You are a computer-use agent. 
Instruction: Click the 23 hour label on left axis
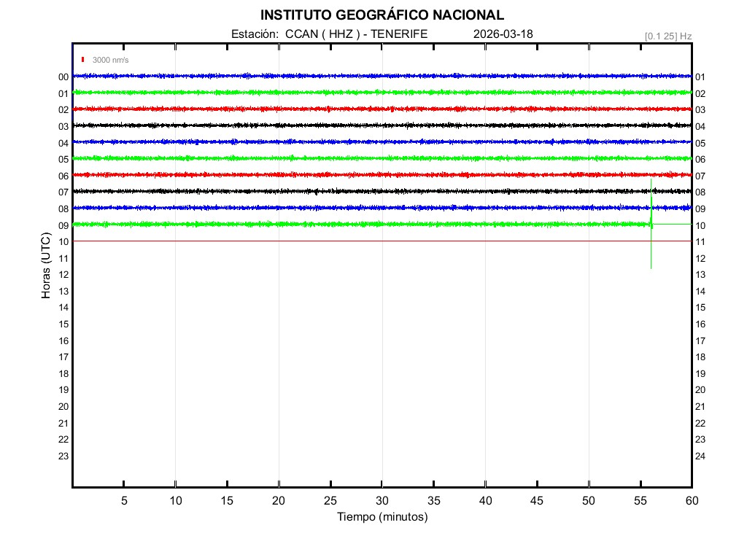[63, 456]
